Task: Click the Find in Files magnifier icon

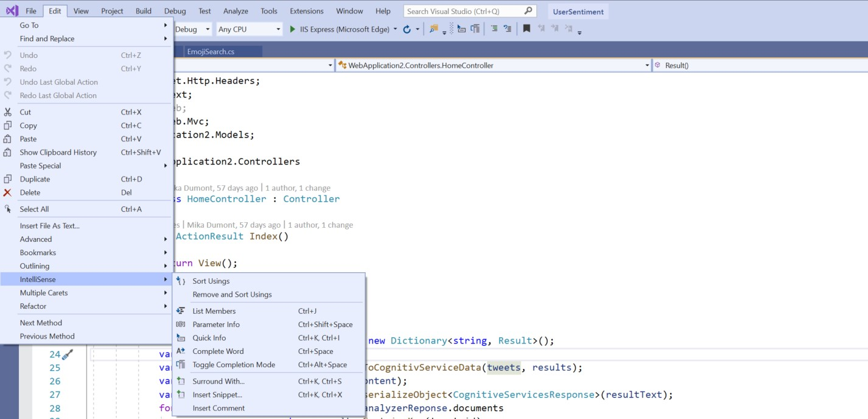Action: 433,29
